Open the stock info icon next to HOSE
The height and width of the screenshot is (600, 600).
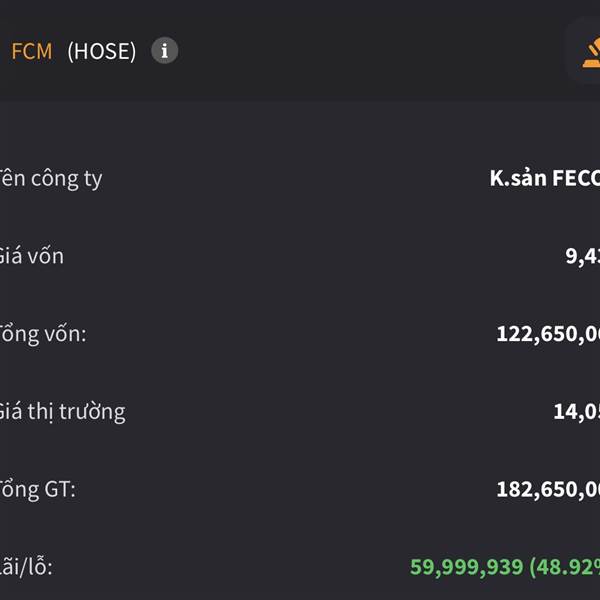click(165, 51)
